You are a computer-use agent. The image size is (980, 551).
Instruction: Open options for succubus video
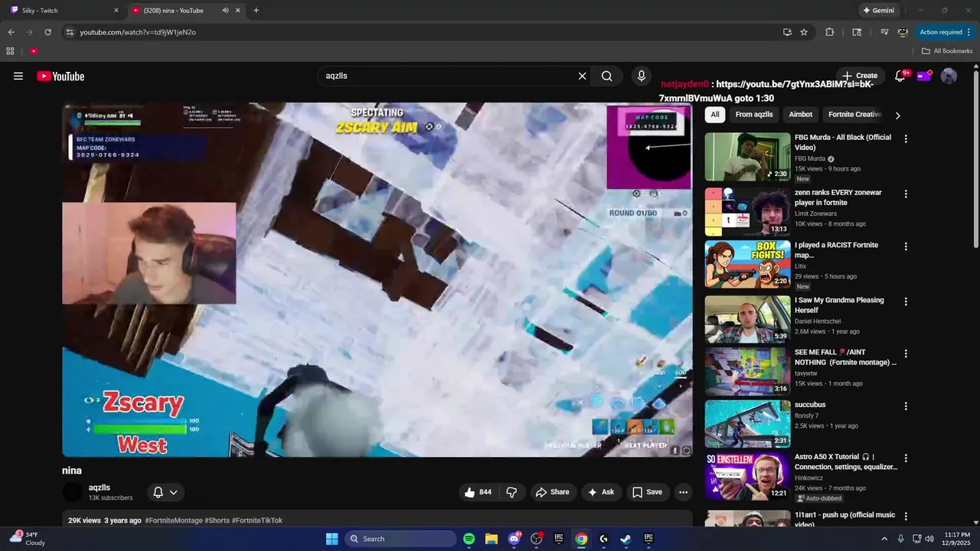906,406
